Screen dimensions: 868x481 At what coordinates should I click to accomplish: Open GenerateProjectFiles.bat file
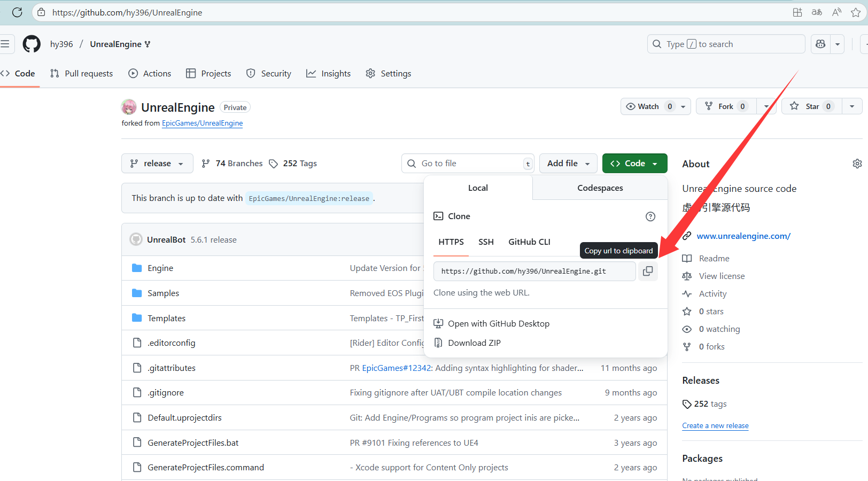(x=193, y=443)
